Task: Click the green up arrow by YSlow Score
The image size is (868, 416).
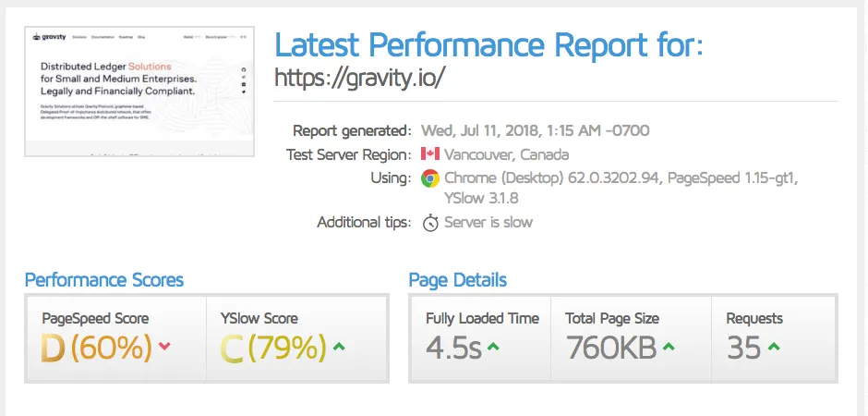Action: pos(339,347)
